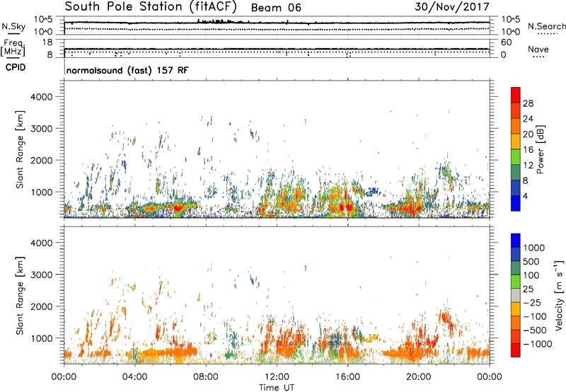The image size is (566, 392).
Task: Click the '16:00' time axis label
Action: pyautogui.click(x=348, y=377)
